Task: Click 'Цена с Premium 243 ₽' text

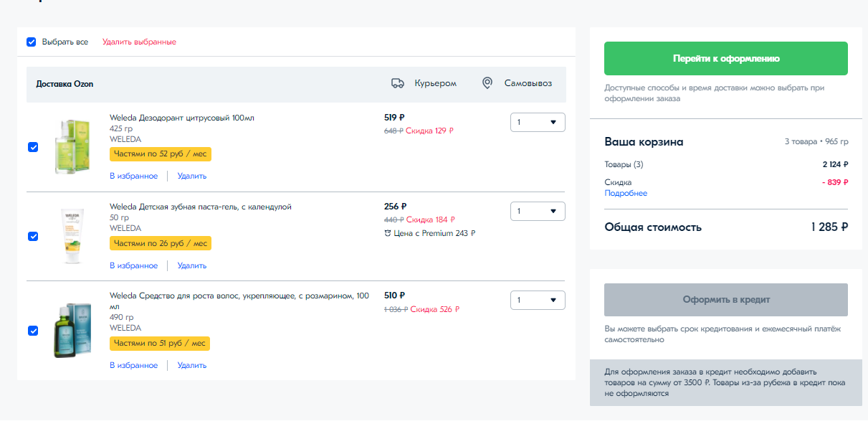Action: pos(435,233)
